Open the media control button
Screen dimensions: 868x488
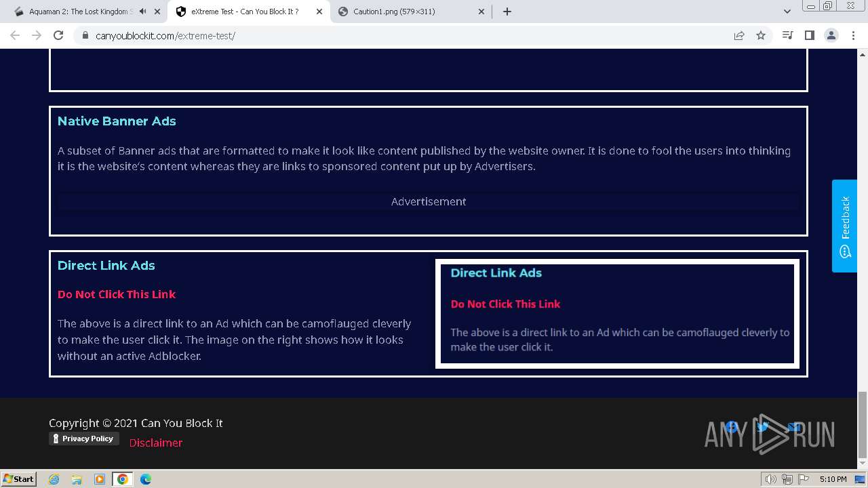787,35
